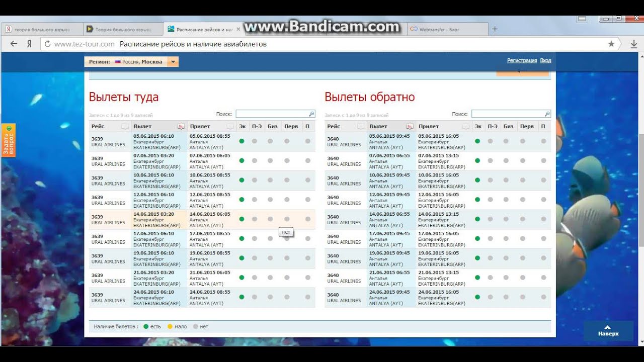Open the Задать вопрос side widget
Viewport: 644px width, 362px height.
(x=9, y=140)
